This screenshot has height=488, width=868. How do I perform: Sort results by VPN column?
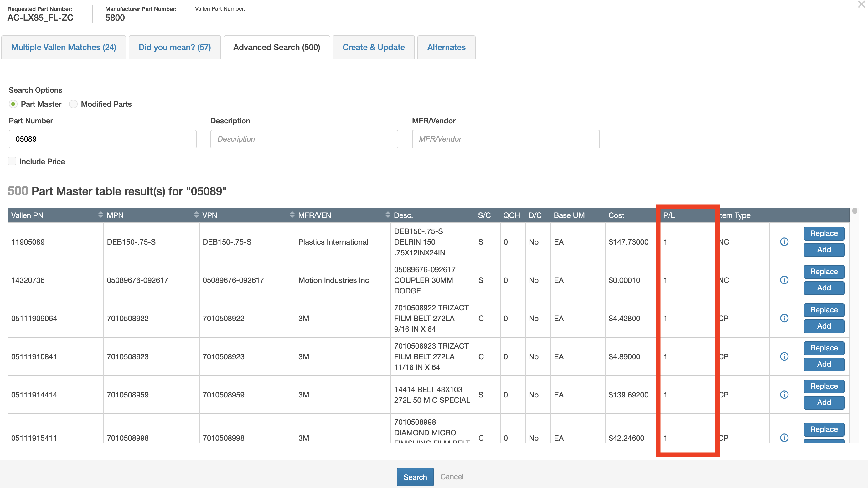pos(292,215)
